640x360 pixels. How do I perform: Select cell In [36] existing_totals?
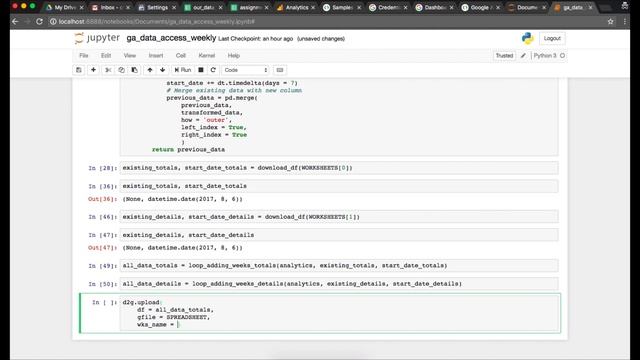(x=339, y=186)
